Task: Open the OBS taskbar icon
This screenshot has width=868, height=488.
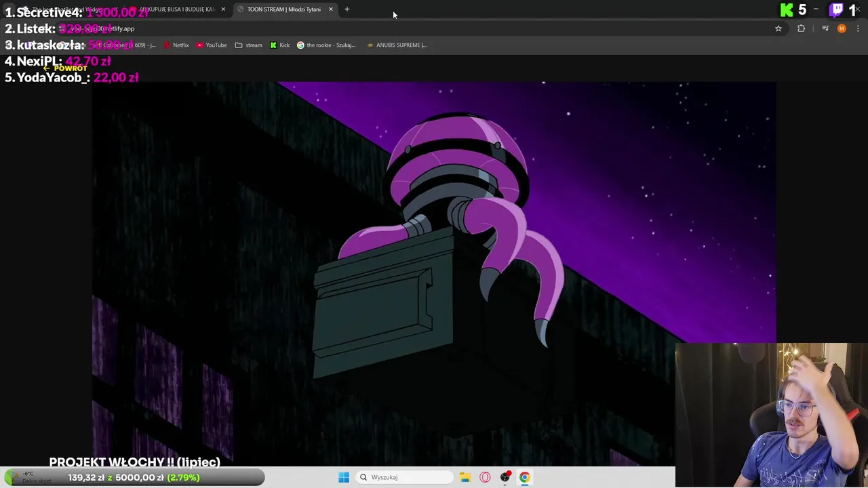Action: (505, 477)
